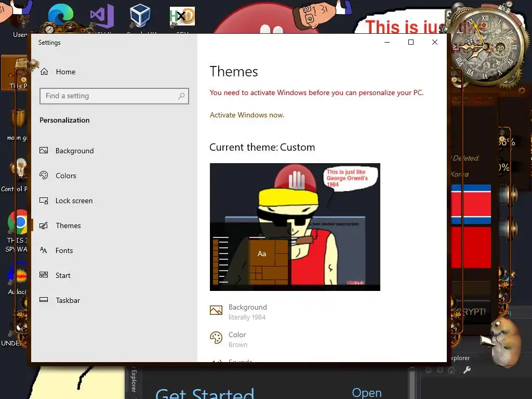Viewport: 532px width, 399px height.
Task: Click the wrench icon in background window
Action: pyautogui.click(x=467, y=370)
